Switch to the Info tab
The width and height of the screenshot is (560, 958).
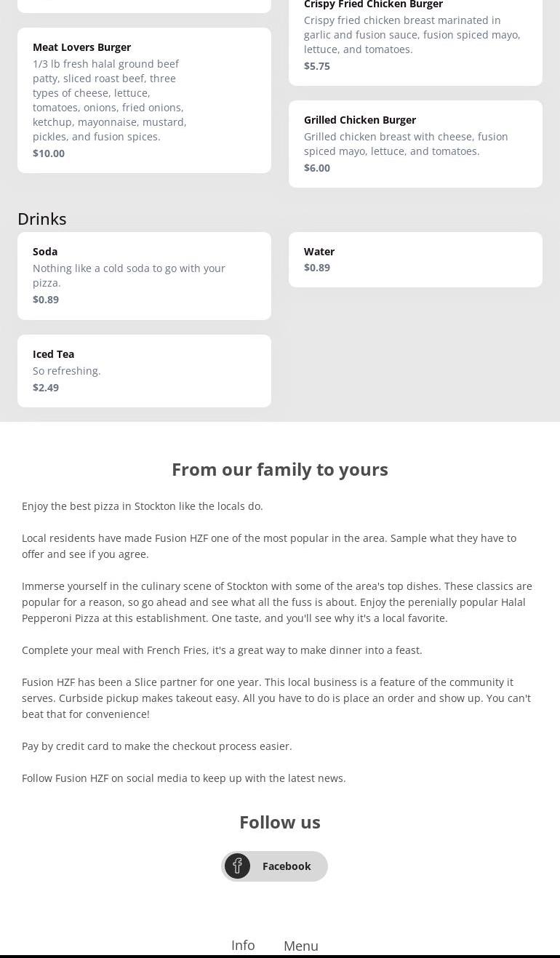pos(243,945)
